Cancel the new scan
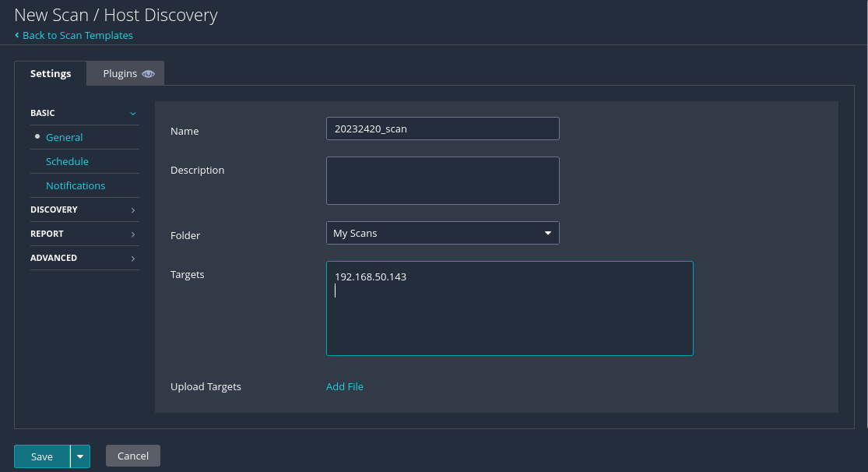868x472 pixels. (x=133, y=456)
